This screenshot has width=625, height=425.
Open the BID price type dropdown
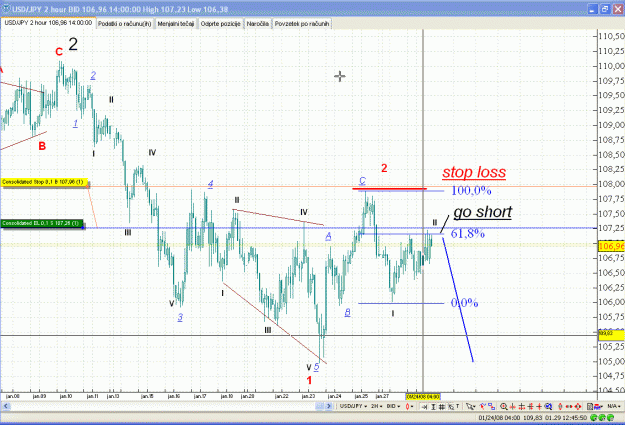[x=393, y=406]
